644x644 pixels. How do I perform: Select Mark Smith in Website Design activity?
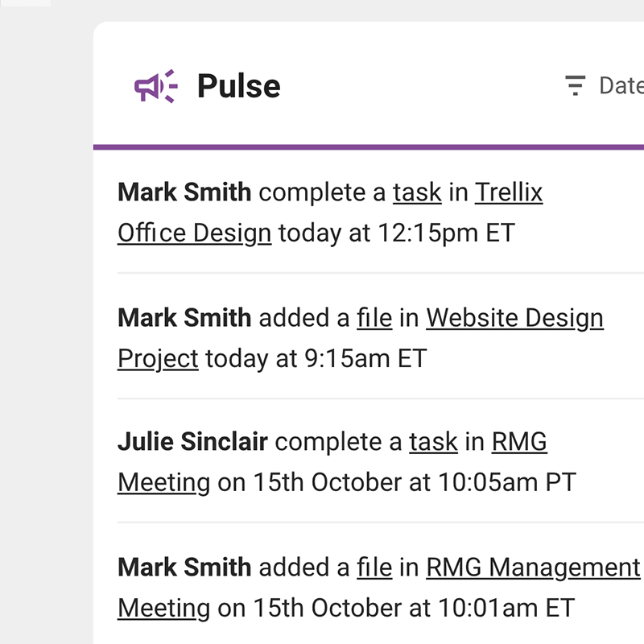coord(184,318)
